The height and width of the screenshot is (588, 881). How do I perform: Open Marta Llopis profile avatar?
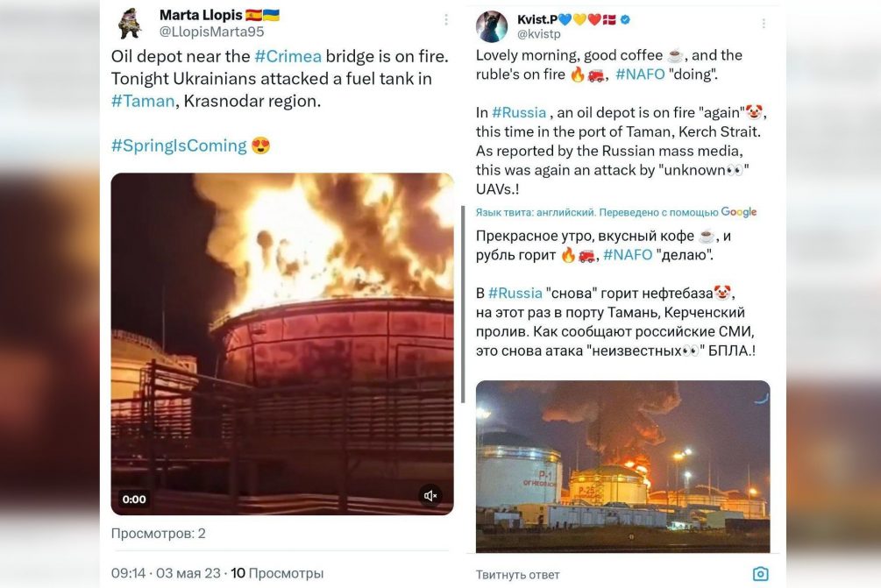click(x=130, y=24)
